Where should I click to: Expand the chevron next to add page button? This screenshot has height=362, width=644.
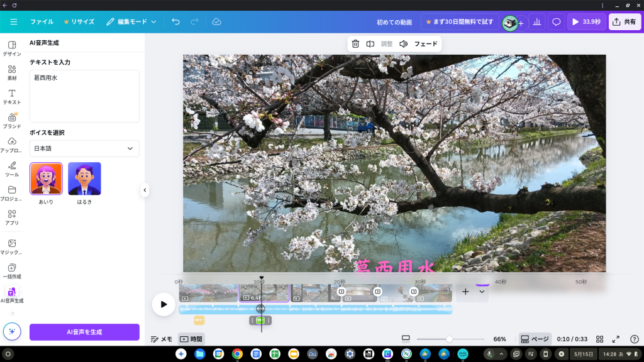[x=482, y=292]
